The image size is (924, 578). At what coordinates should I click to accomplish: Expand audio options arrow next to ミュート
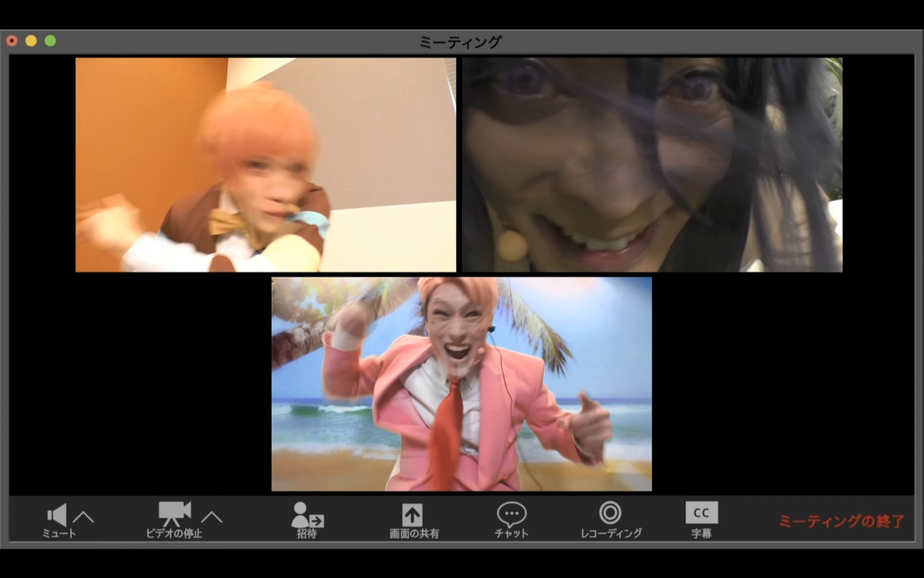[83, 517]
